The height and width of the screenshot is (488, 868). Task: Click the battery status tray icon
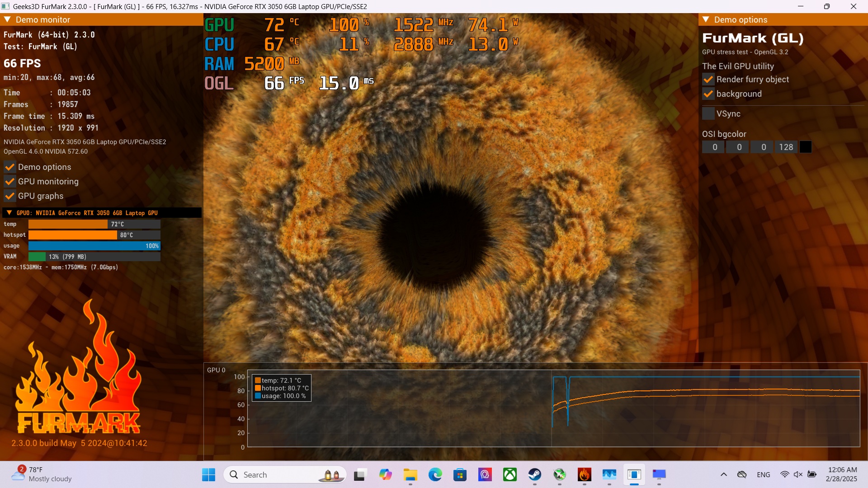812,474
